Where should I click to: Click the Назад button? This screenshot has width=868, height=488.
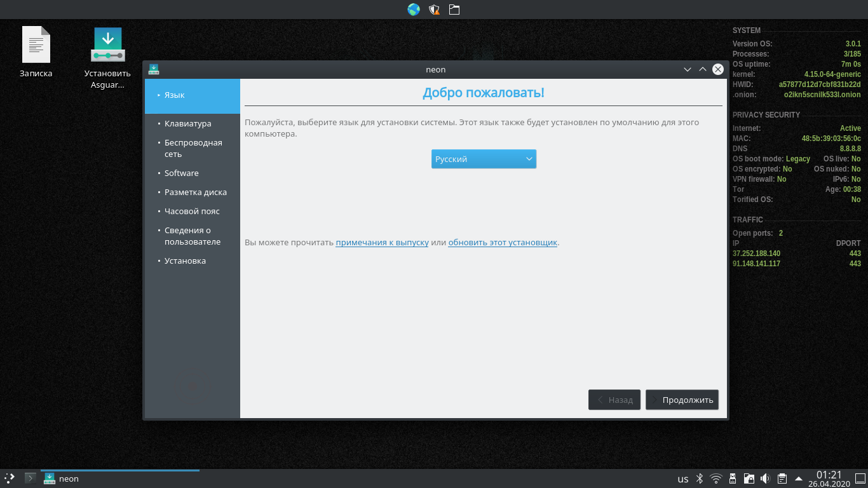click(x=614, y=400)
